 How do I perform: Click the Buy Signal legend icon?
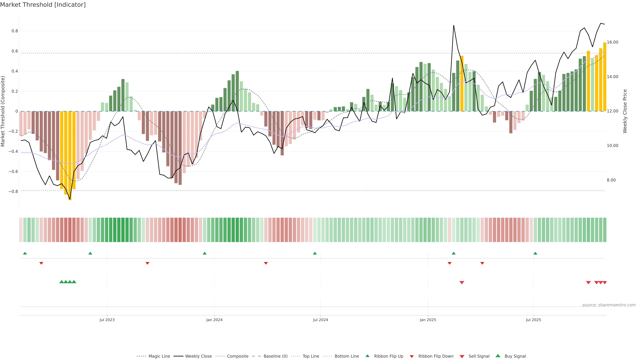[x=498, y=356]
